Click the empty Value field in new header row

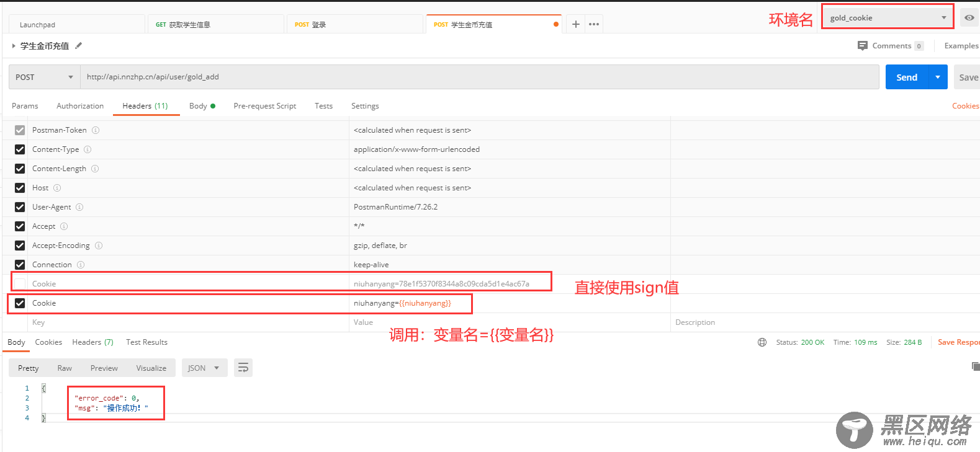click(510, 322)
